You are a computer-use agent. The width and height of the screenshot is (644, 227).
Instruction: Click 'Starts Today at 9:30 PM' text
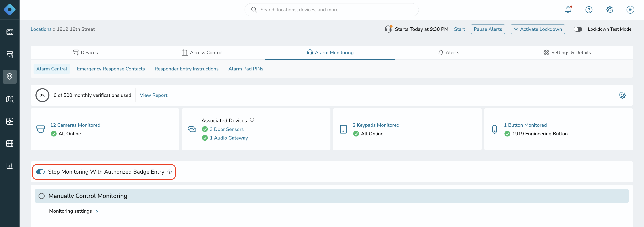(x=421, y=29)
